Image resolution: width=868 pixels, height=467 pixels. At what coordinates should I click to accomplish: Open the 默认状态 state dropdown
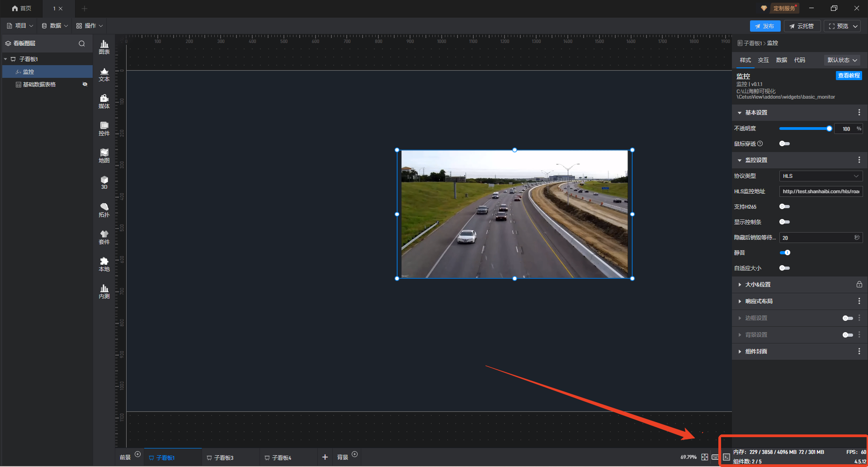[x=842, y=60]
